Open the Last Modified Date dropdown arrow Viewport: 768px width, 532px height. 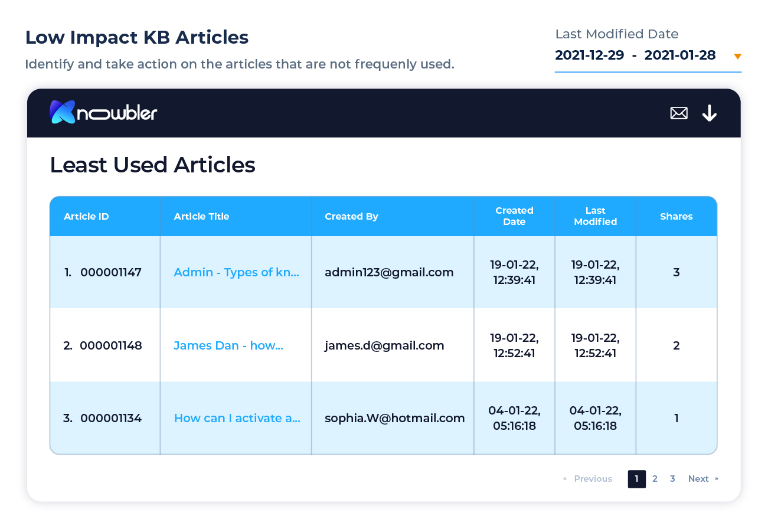pyautogui.click(x=737, y=57)
